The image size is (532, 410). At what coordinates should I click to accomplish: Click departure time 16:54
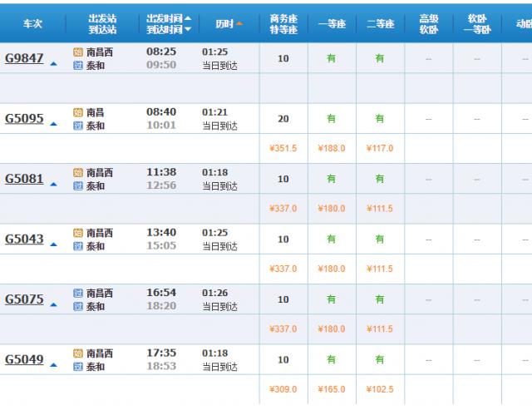click(x=161, y=293)
